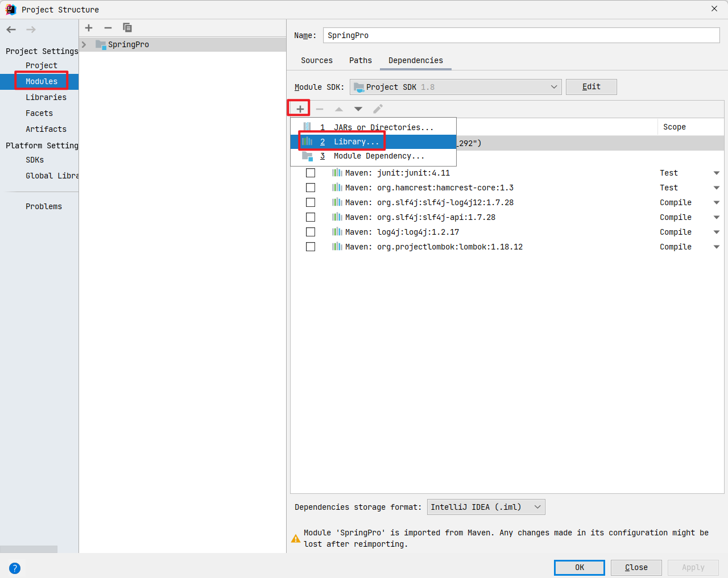This screenshot has height=578, width=728.
Task: Tick export checkbox for hamcrest-core:1.3
Action: [311, 188]
